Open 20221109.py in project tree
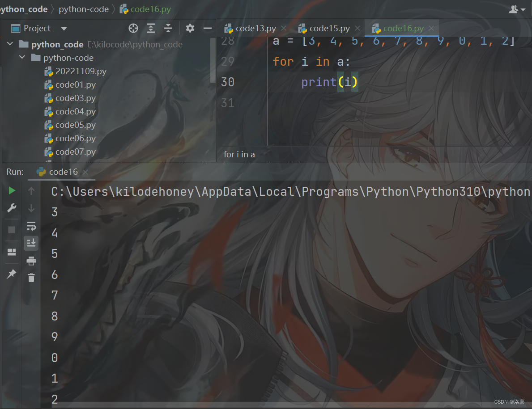532x409 pixels. pyautogui.click(x=81, y=71)
